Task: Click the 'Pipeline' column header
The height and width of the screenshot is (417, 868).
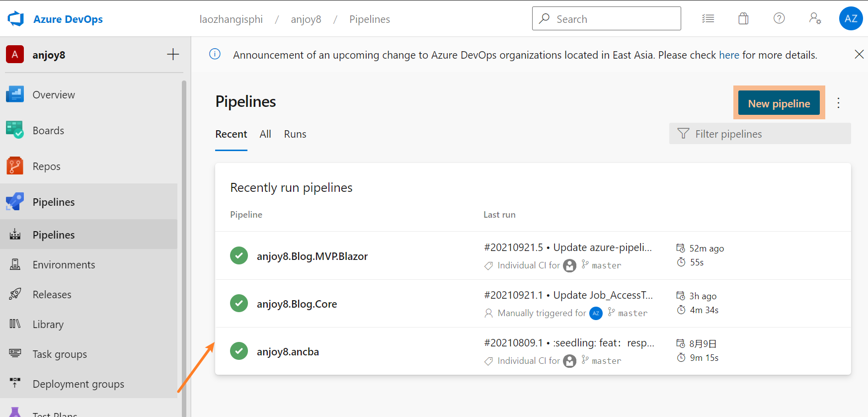Action: [x=246, y=214]
